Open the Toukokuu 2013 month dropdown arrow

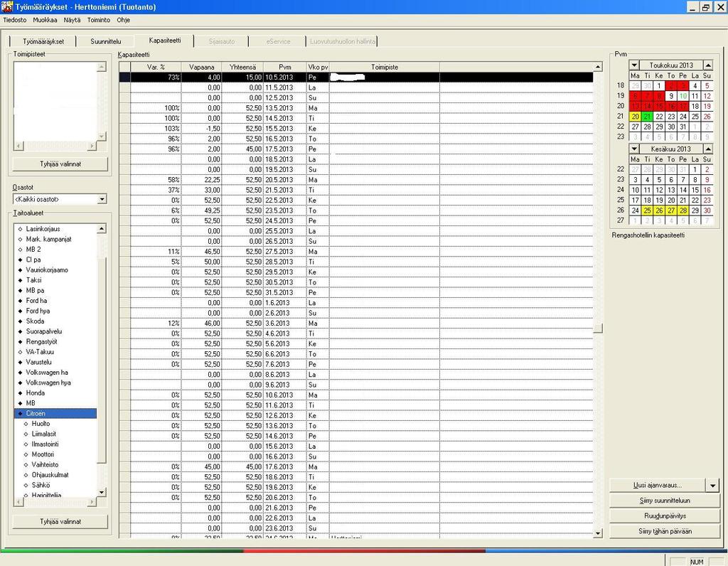click(634, 65)
